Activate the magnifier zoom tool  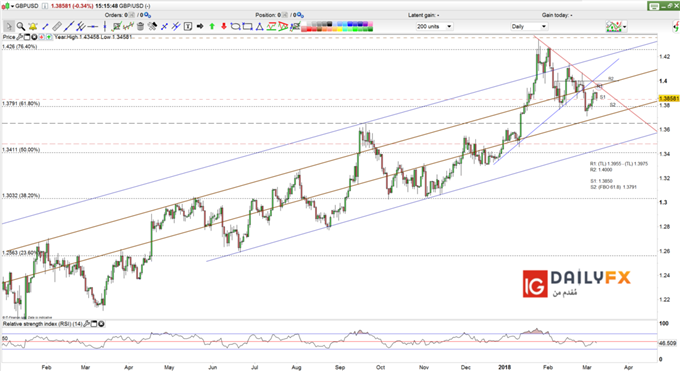coord(21,26)
